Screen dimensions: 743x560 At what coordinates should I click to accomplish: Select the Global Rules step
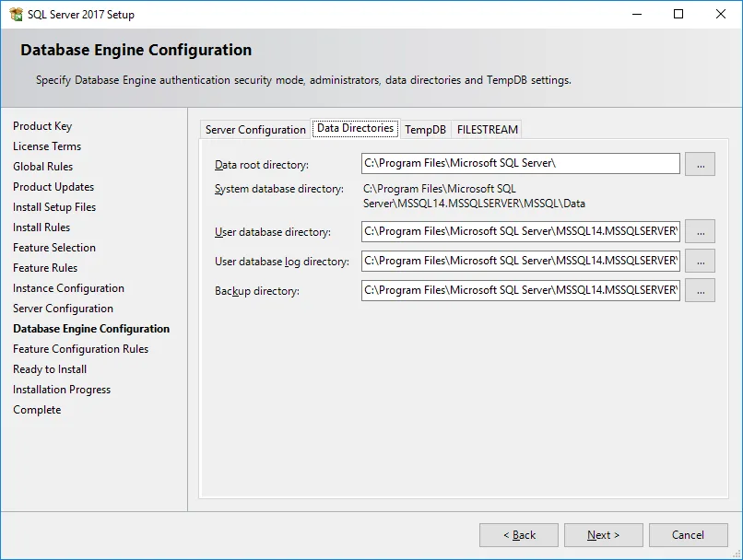point(43,167)
